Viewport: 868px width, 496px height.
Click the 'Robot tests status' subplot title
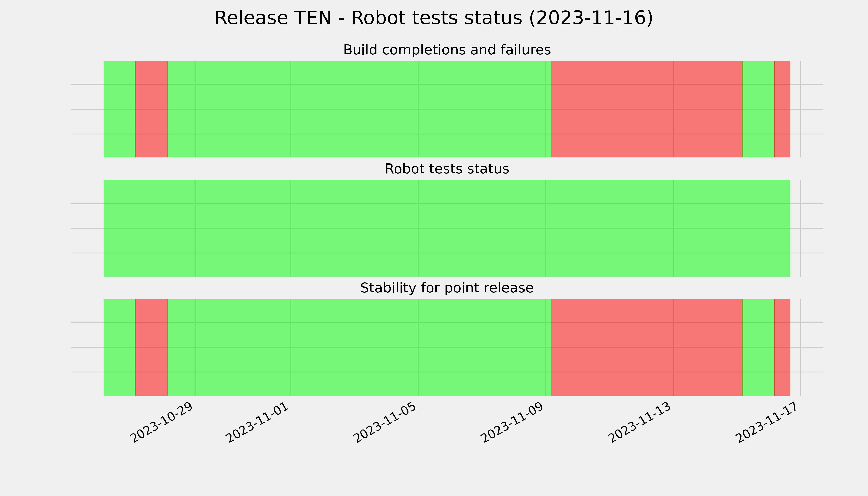pos(447,169)
